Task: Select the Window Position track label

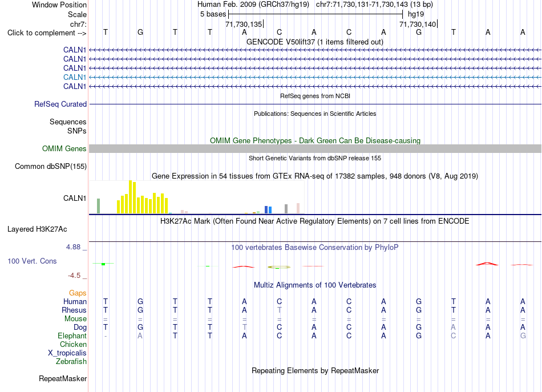Action: [x=59, y=5]
